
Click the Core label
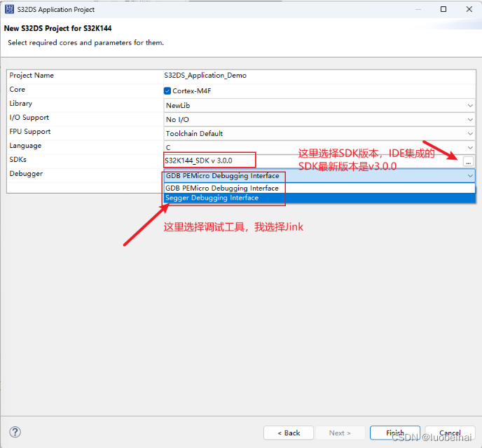click(18, 90)
